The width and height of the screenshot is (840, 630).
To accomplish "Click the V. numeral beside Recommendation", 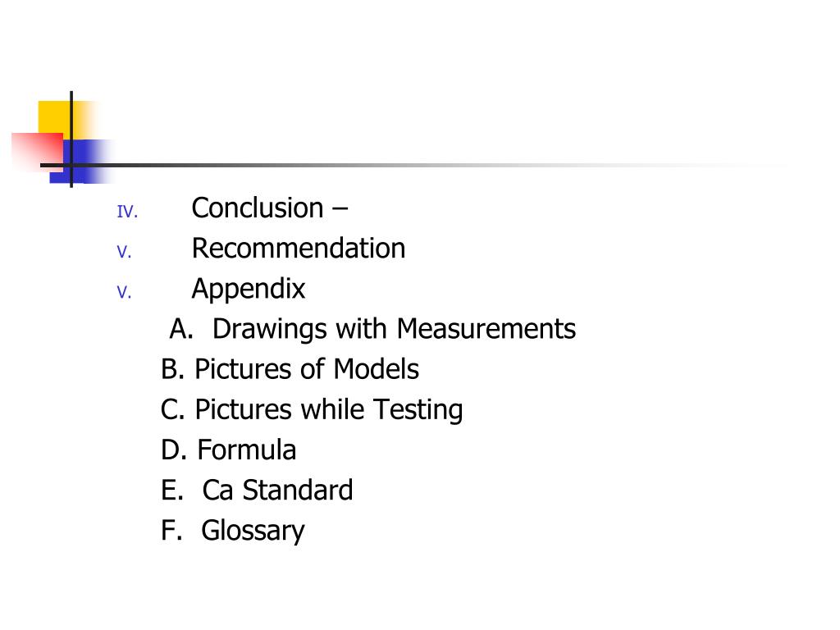I will pyautogui.click(x=125, y=252).
